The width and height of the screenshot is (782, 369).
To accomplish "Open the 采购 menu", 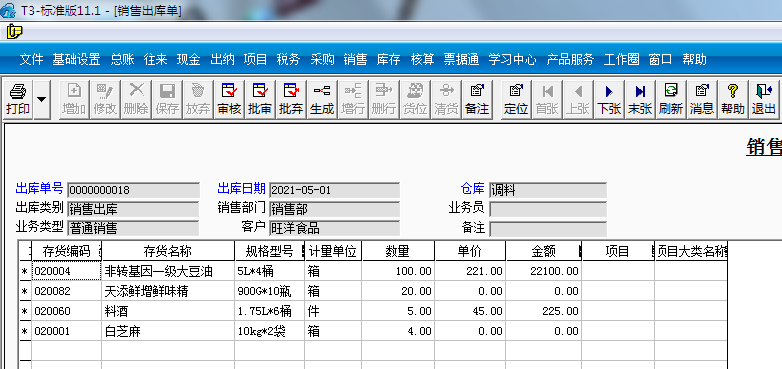I will coord(322,60).
